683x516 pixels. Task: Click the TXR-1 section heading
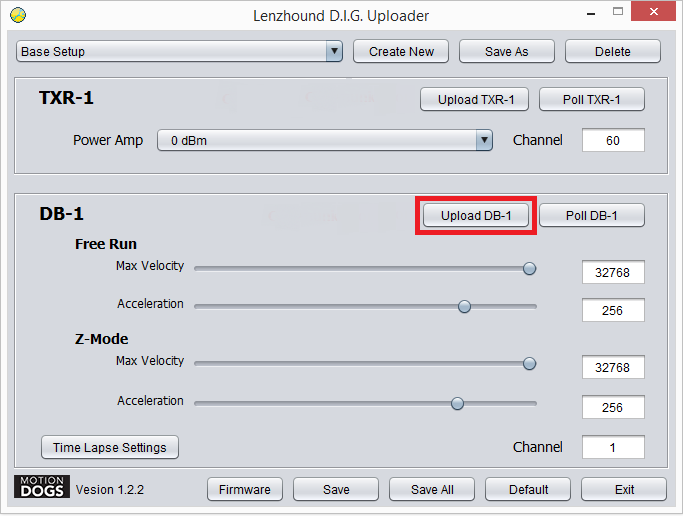click(x=66, y=98)
